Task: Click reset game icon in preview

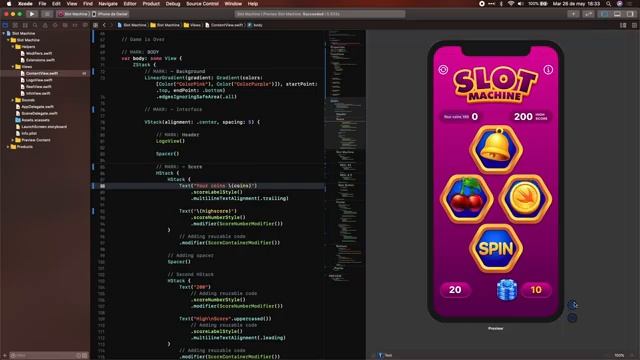Action: [443, 70]
